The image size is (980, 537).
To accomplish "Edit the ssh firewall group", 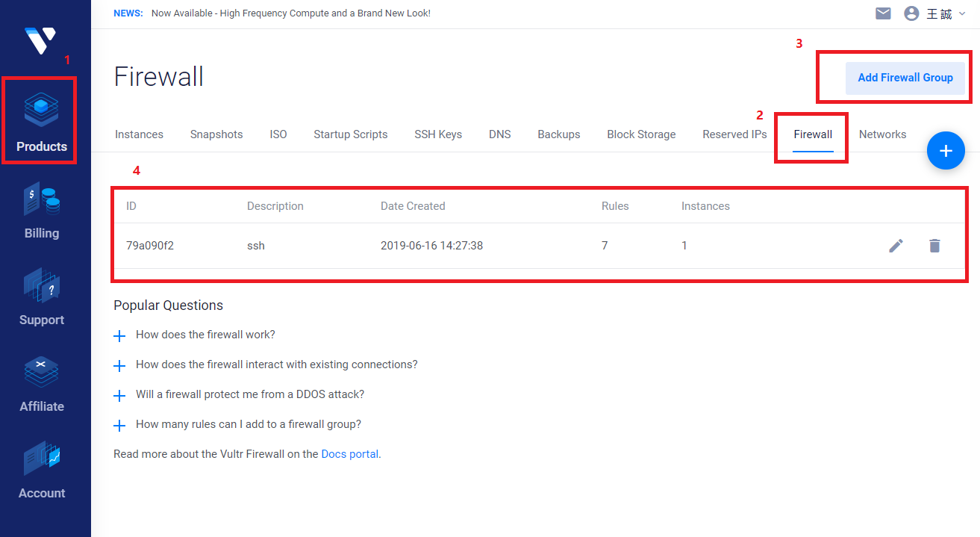I will [896, 246].
